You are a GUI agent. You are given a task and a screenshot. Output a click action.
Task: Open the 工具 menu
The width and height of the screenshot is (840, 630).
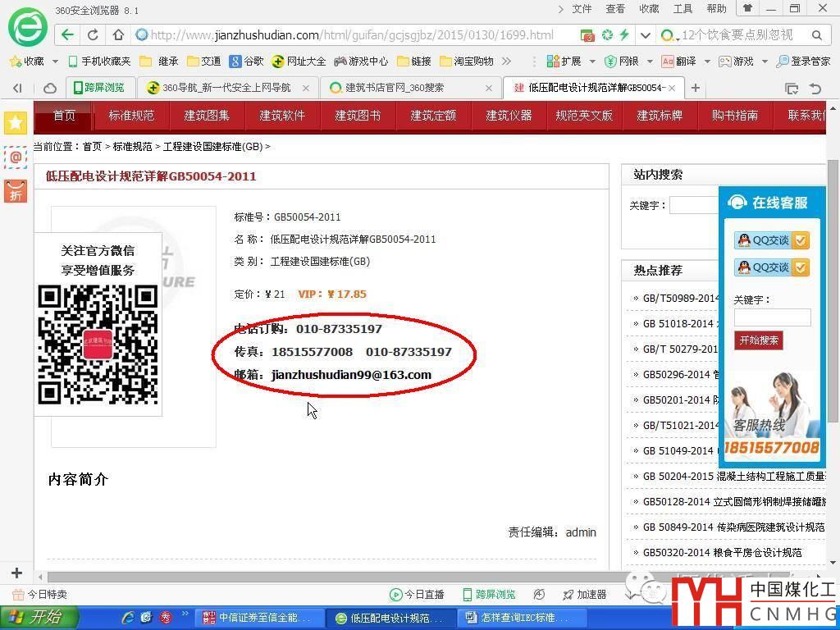tap(682, 9)
